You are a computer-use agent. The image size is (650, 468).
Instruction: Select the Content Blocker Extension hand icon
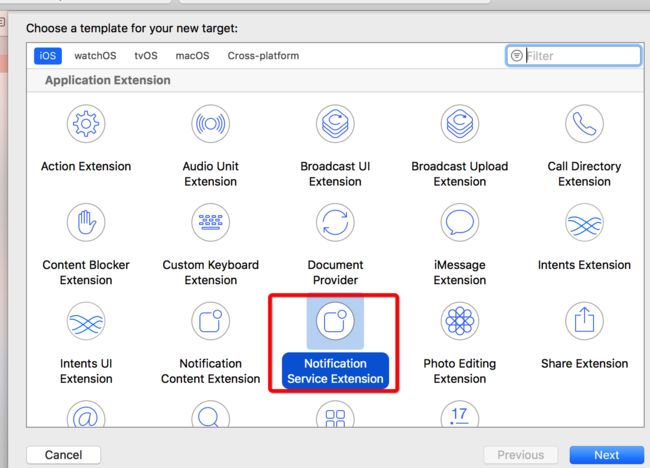[86, 222]
